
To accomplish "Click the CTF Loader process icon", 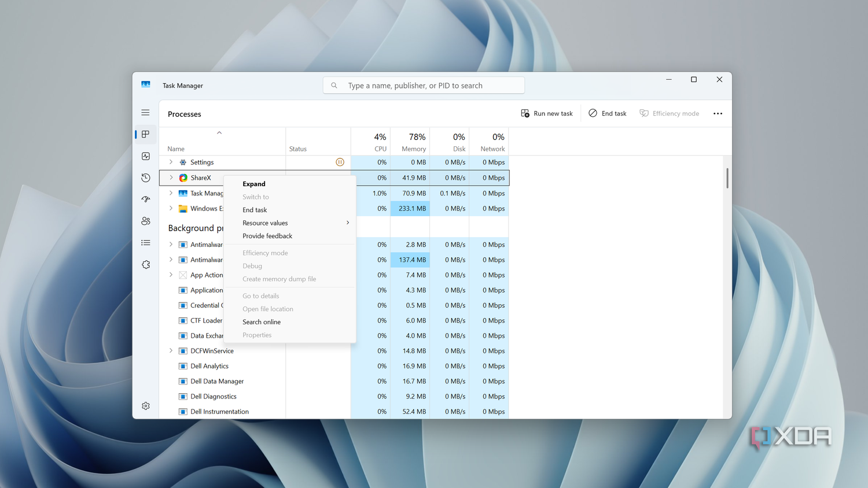I will [183, 320].
